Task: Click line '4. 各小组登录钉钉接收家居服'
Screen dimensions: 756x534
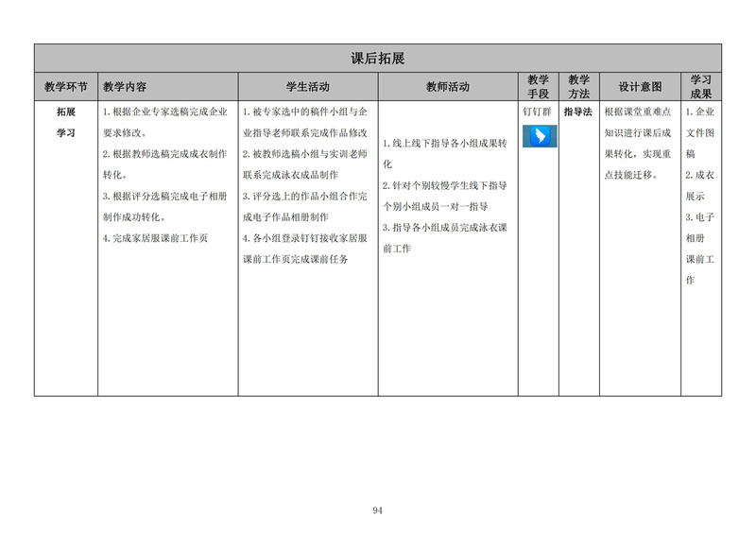Action: point(305,238)
